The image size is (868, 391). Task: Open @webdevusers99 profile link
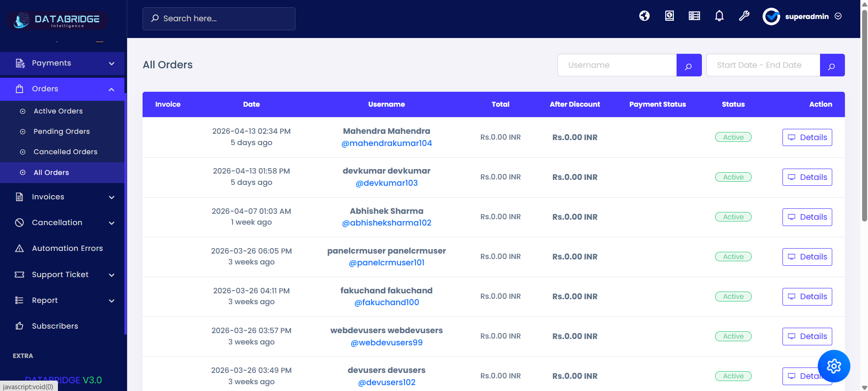coord(386,343)
